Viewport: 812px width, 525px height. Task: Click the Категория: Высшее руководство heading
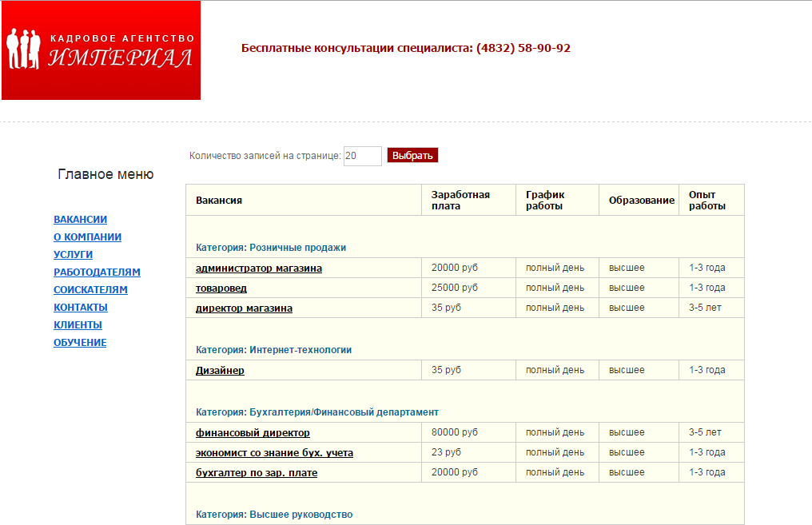coord(274,515)
